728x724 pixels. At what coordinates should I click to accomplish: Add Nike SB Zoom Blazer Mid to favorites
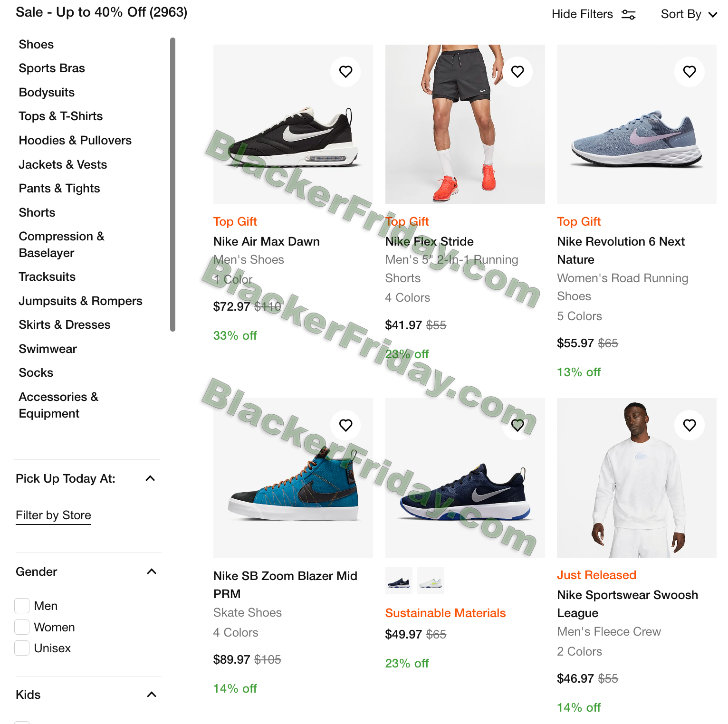coord(345,425)
